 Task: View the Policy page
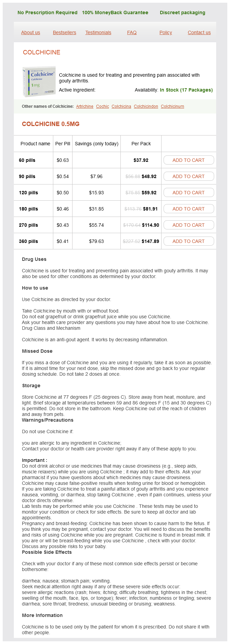pos(166,32)
